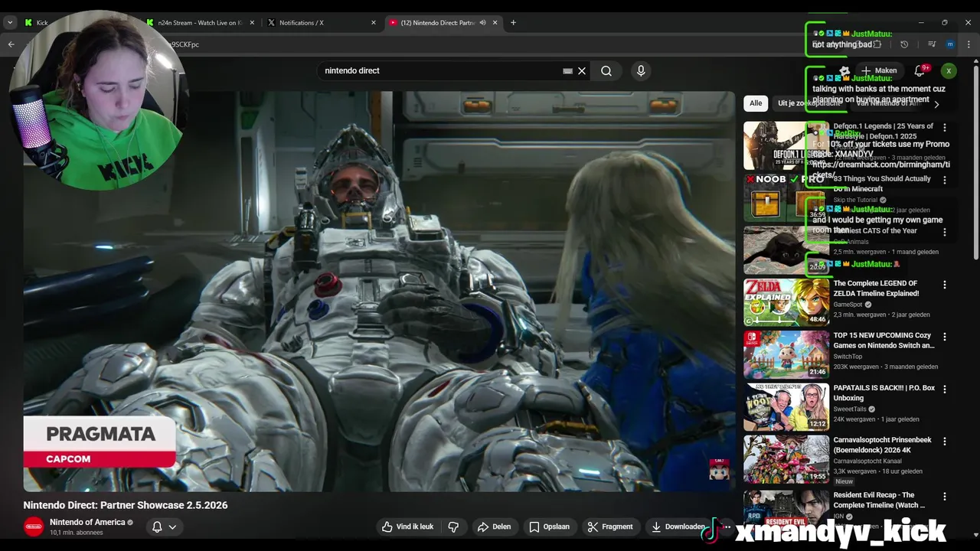Open the Zelda Explained video thumbnail

[786, 302]
